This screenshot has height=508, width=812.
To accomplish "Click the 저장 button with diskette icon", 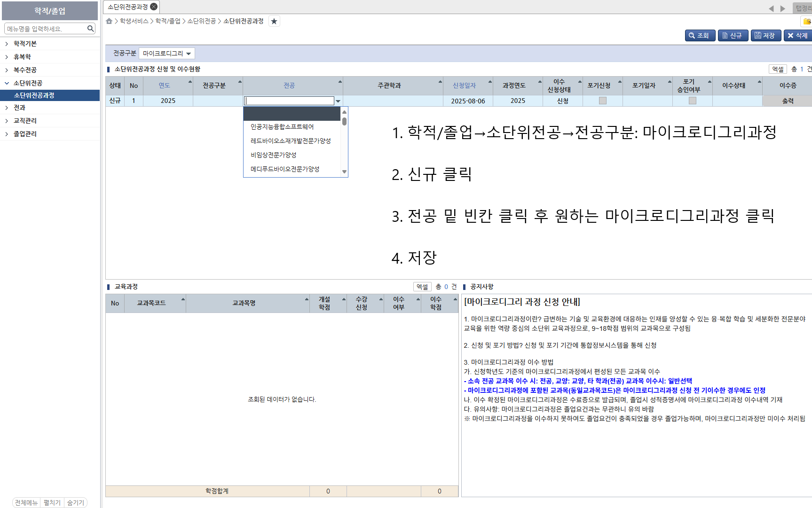I will click(765, 35).
